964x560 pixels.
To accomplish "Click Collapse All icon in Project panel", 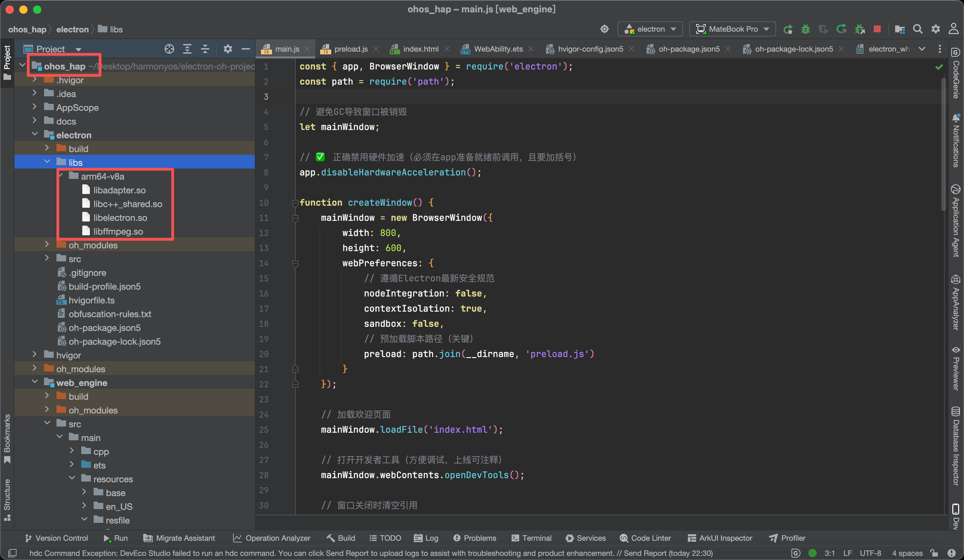I will [x=205, y=49].
